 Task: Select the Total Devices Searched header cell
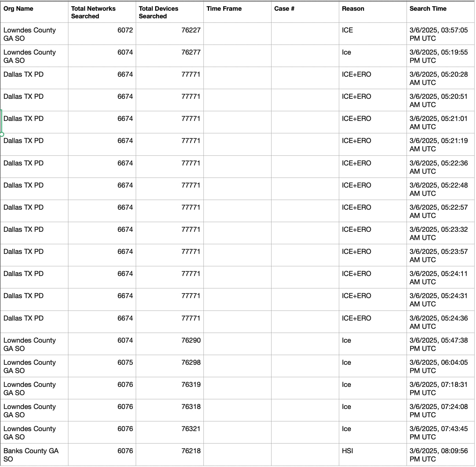point(170,12)
